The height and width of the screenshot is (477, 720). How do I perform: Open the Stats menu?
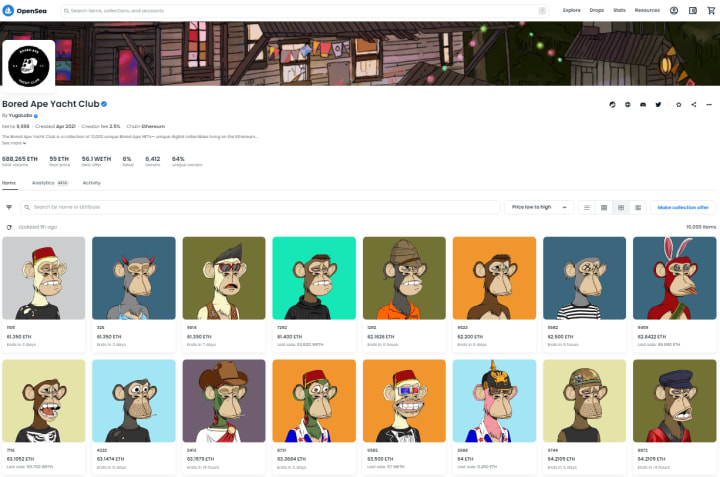(619, 10)
